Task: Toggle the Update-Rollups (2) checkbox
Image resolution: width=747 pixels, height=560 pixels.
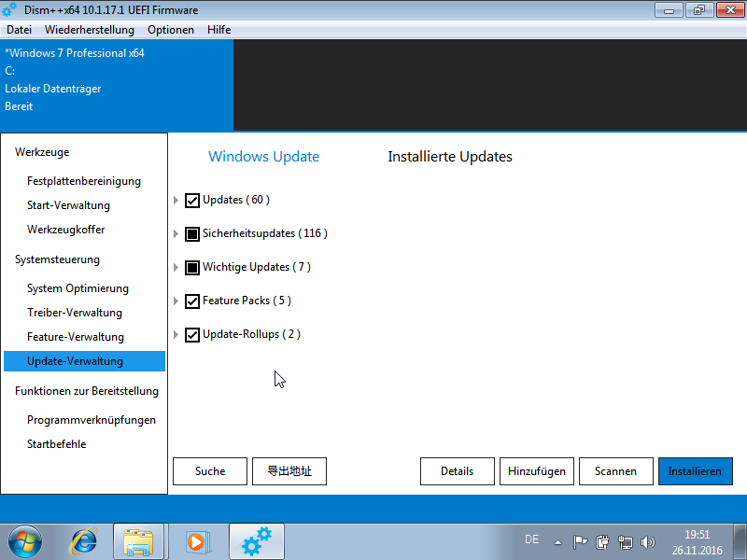Action: [x=192, y=335]
